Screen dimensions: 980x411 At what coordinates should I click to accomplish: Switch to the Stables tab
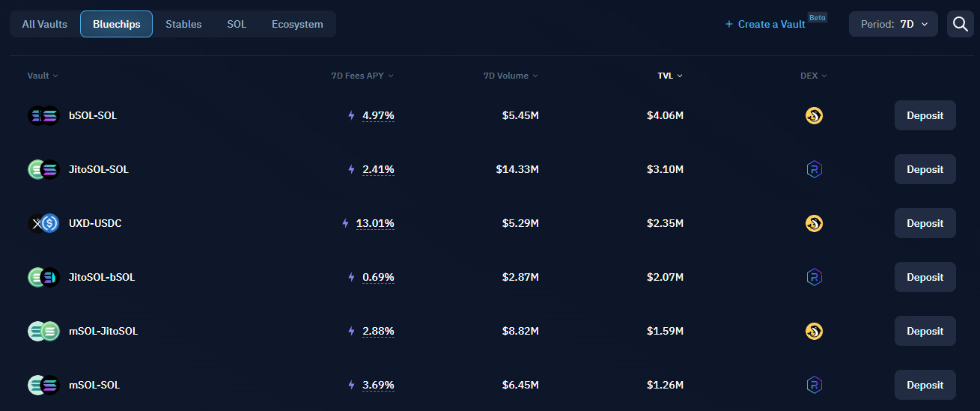point(183,24)
